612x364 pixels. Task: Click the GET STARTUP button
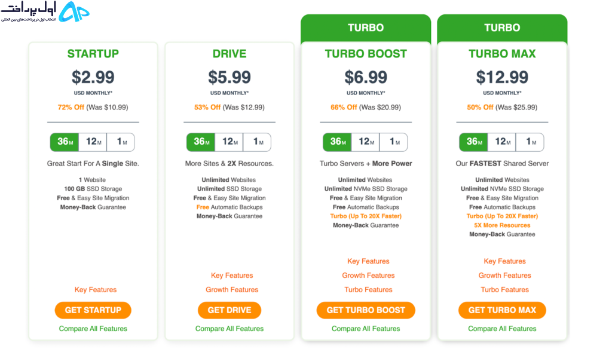(x=93, y=310)
